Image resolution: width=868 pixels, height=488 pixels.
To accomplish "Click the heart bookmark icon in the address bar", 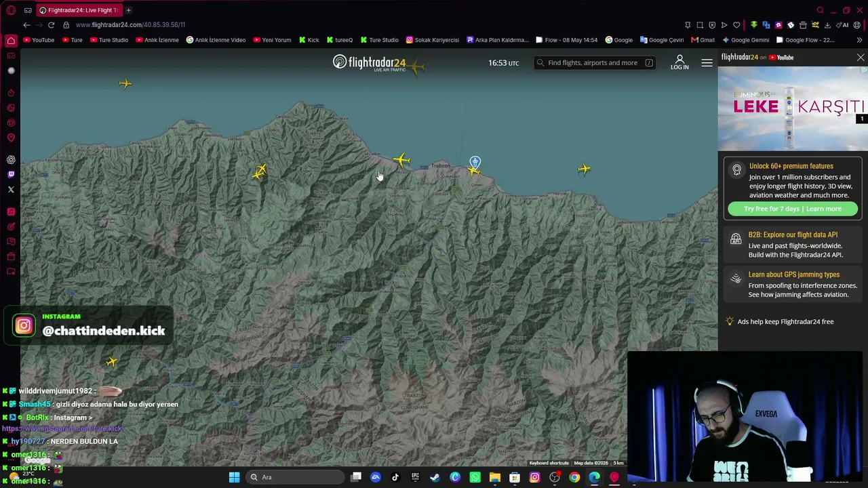I will (x=736, y=25).
